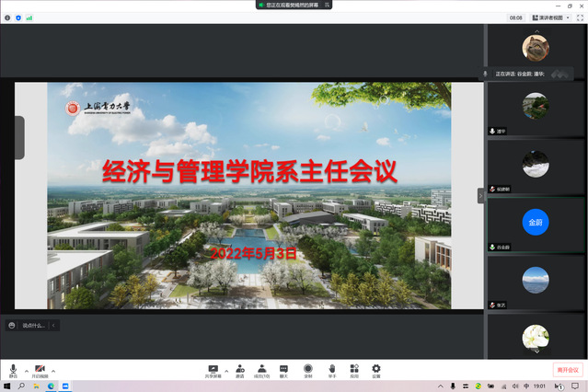Expand audio options arrow beside mute

26,370
